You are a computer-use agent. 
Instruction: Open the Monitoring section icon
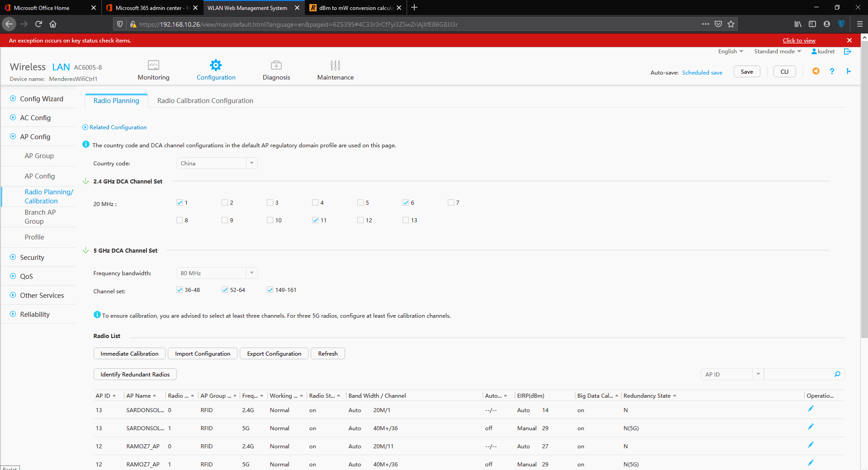click(153, 66)
